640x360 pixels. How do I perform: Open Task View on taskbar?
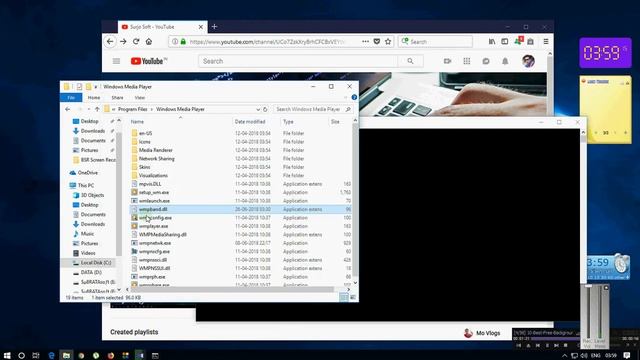tap(36, 356)
